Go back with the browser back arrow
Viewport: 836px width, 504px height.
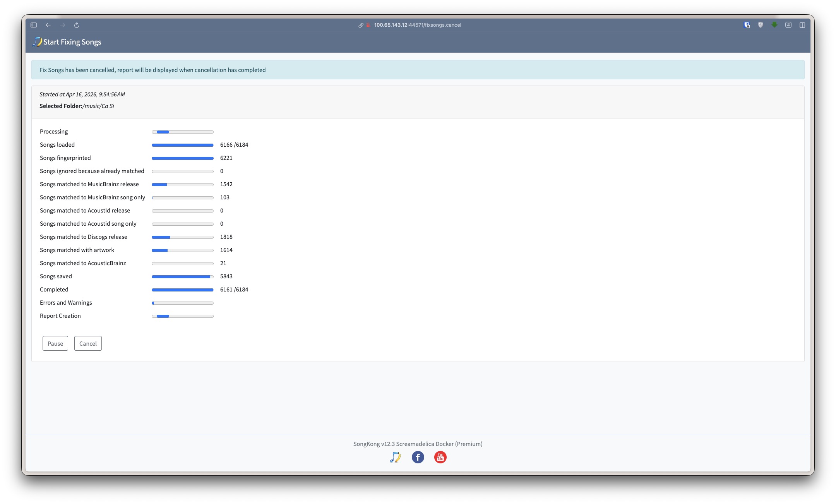coord(48,25)
